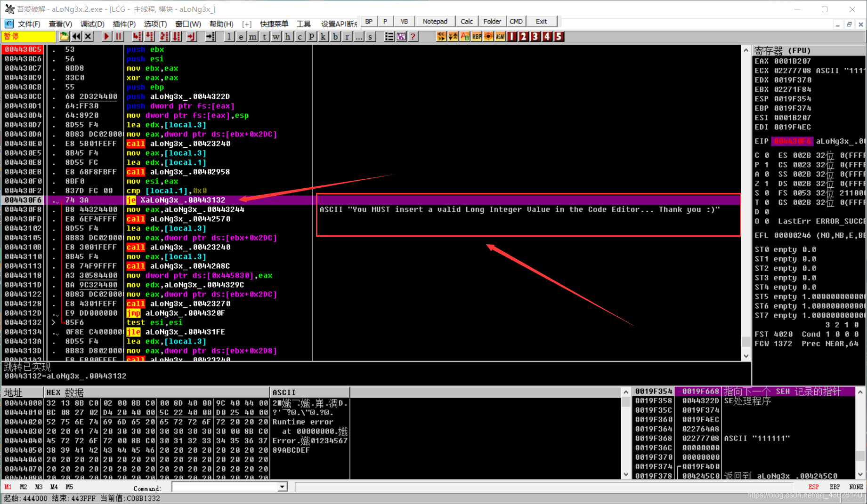
Task: Restart the program with rewind icon
Action: pos(76,36)
